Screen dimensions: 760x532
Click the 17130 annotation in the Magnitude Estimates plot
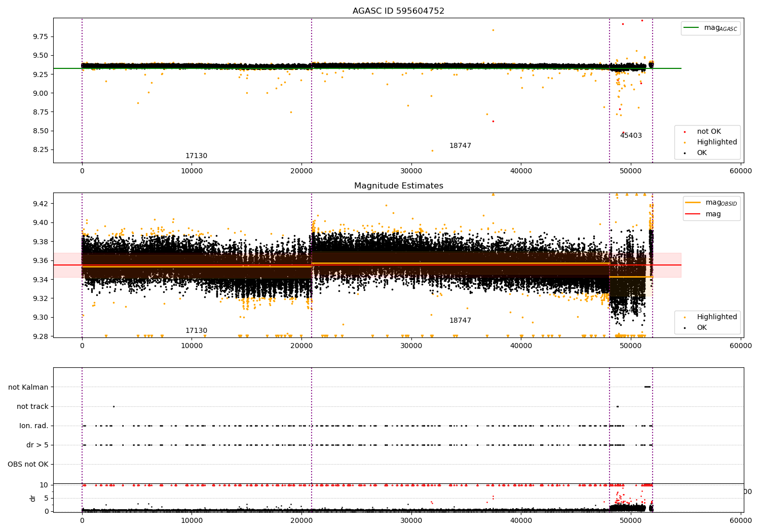(196, 331)
